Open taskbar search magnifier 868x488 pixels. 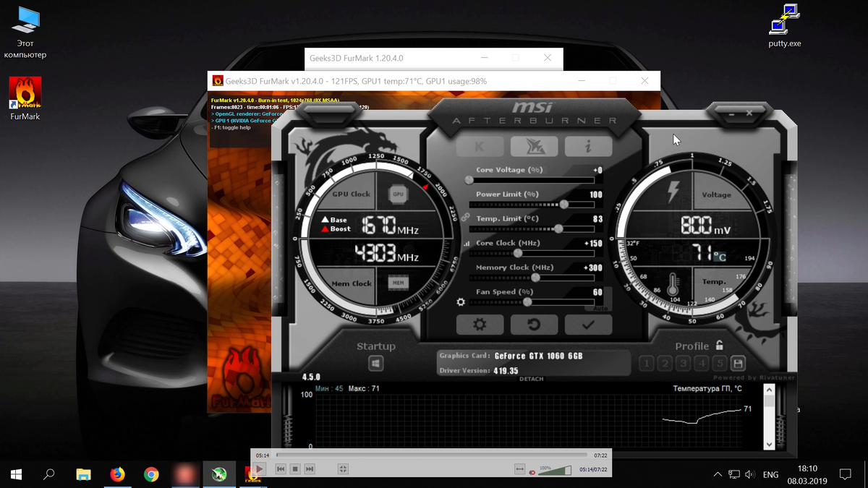click(49, 474)
